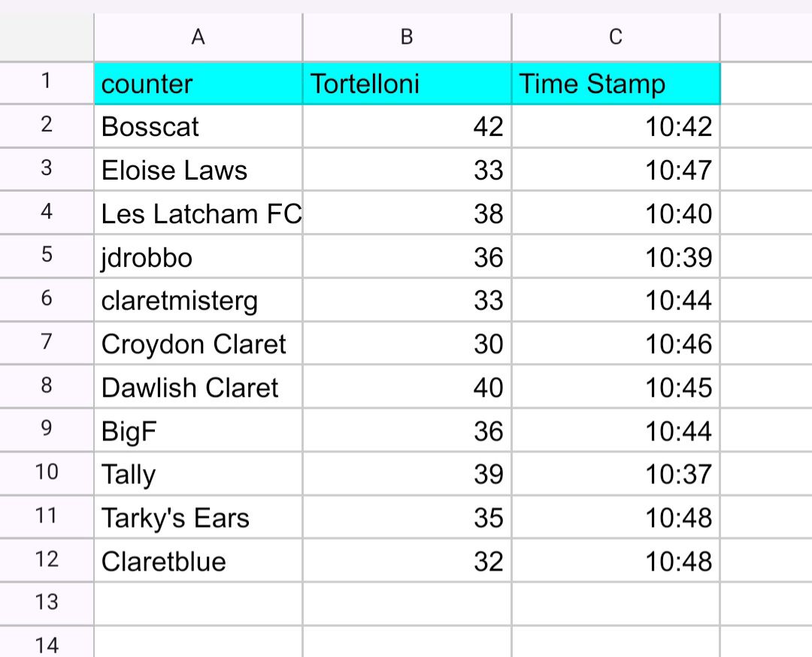
Task: Select Dawlish Claret's time stamp 10:45
Action: click(615, 388)
